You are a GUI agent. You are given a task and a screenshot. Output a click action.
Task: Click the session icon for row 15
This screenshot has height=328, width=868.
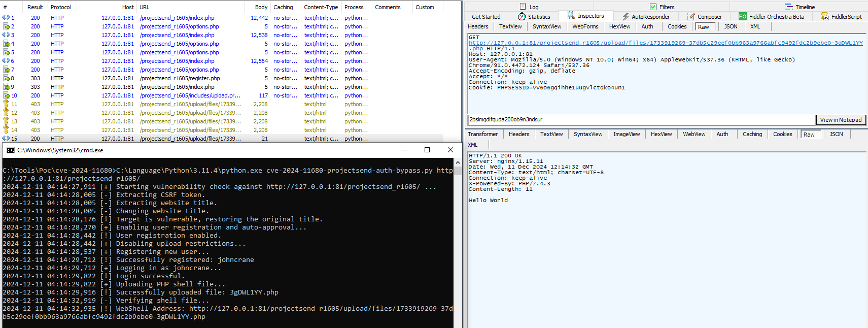pos(6,139)
